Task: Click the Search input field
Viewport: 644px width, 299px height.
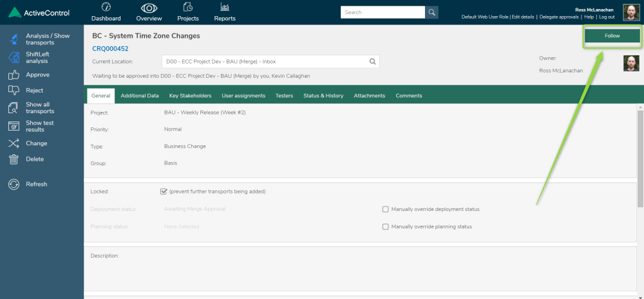Action: click(383, 12)
